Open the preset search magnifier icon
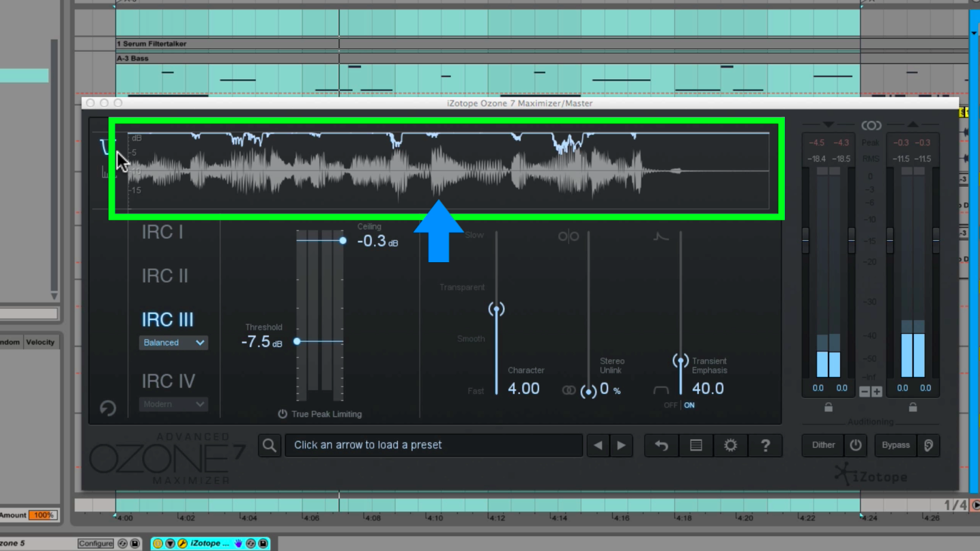The image size is (980, 551). (x=270, y=445)
